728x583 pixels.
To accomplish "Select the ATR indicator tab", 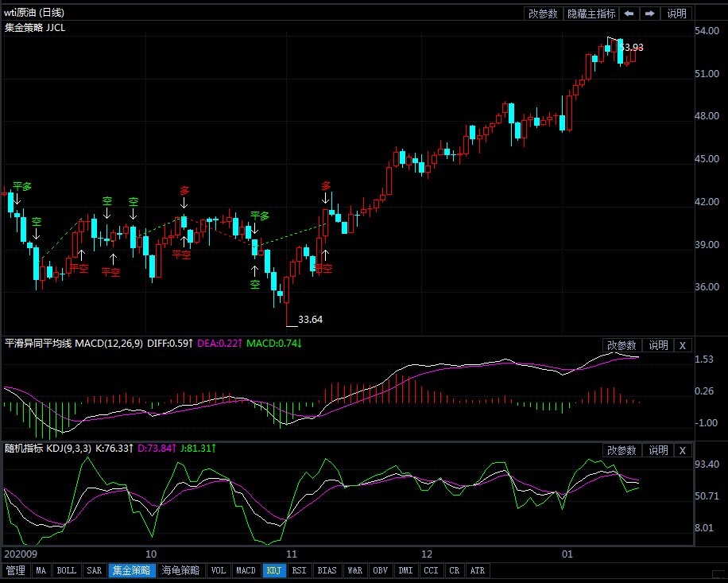I will tap(478, 570).
